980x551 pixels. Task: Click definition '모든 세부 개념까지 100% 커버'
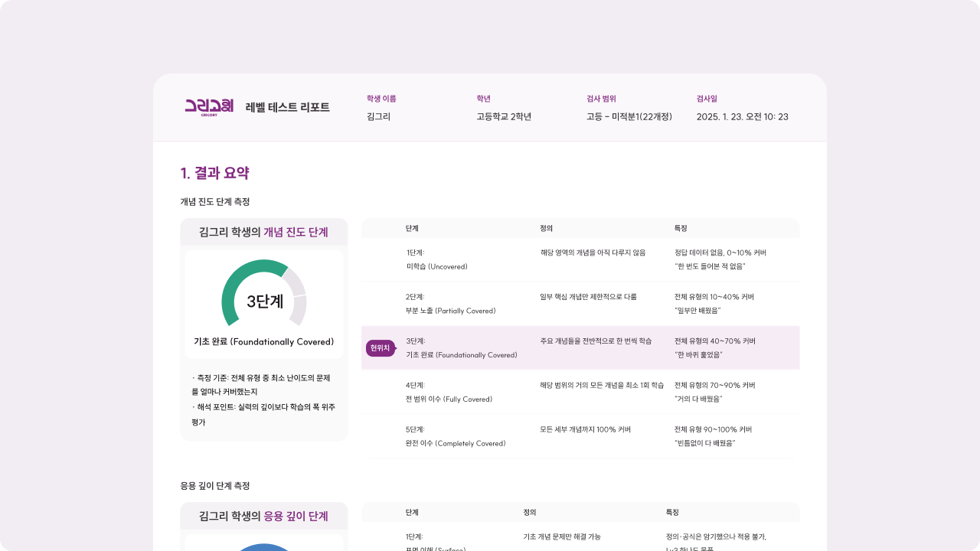click(586, 429)
